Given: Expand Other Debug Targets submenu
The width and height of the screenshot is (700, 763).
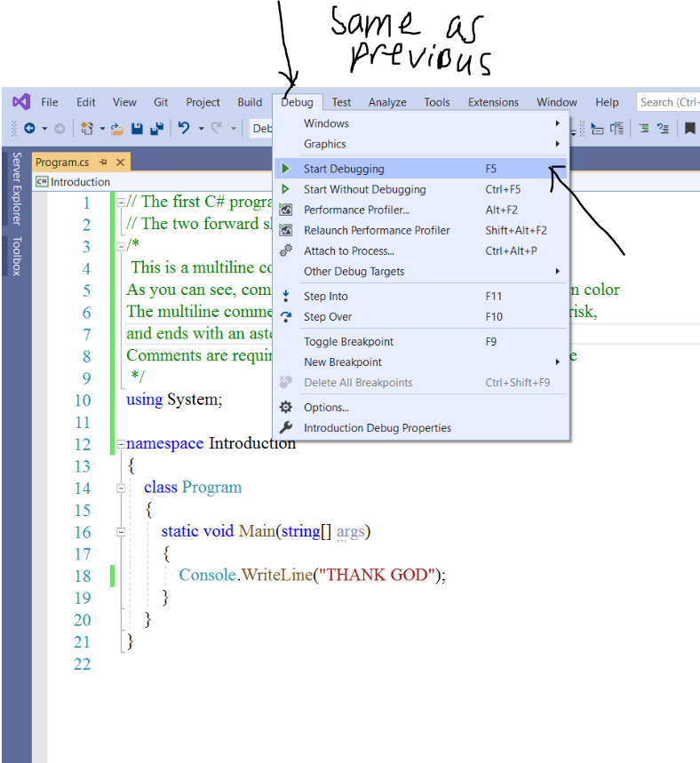Looking at the screenshot, I should point(421,271).
